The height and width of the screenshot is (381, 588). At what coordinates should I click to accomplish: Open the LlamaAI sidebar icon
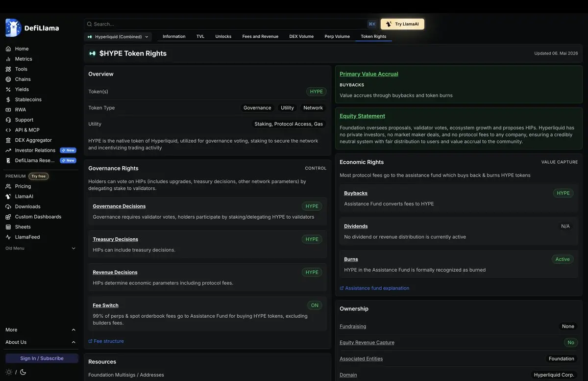point(8,196)
